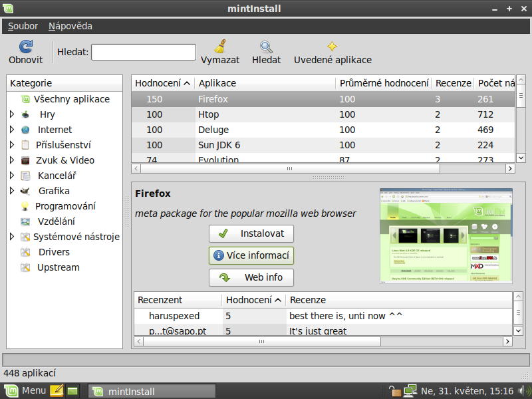Expand the Systémové nástroje category
532x399 pixels.
pyautogui.click(x=12, y=237)
